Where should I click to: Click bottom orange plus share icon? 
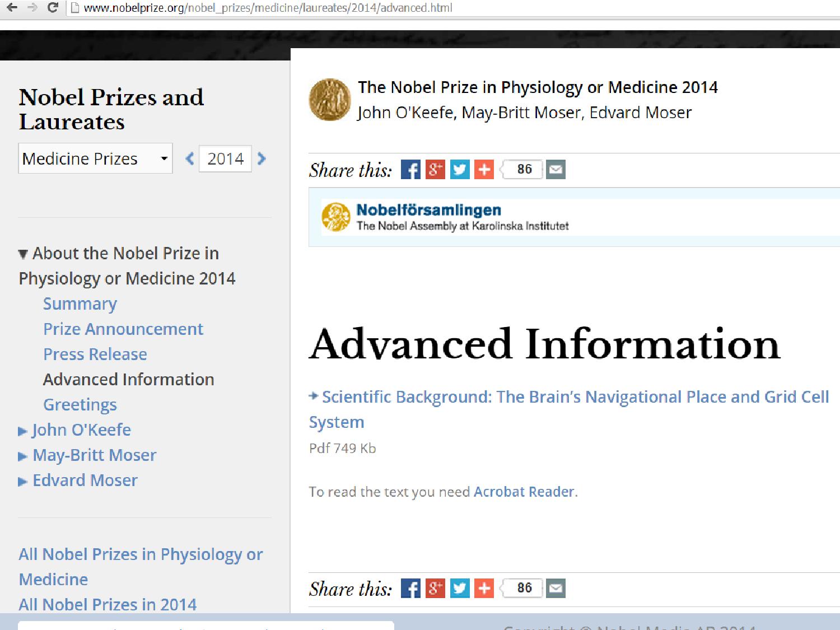[484, 589]
